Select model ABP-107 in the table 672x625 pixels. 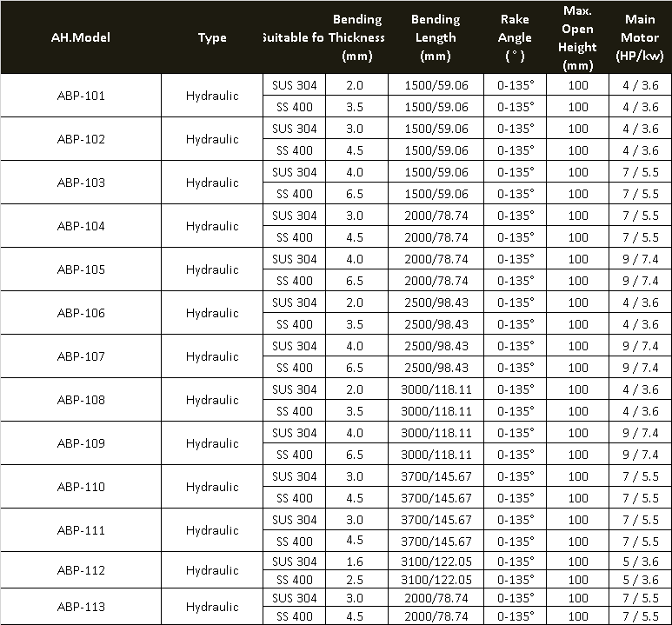(81, 356)
